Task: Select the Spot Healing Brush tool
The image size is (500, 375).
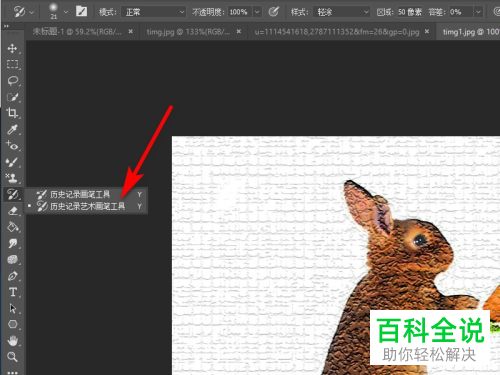Action: pos(12,145)
